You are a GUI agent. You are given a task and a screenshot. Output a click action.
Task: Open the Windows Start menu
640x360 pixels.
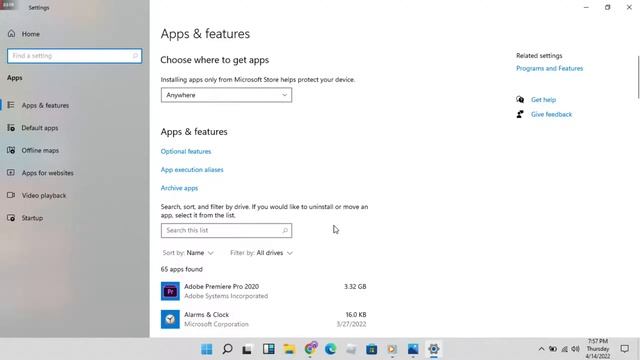click(207, 349)
